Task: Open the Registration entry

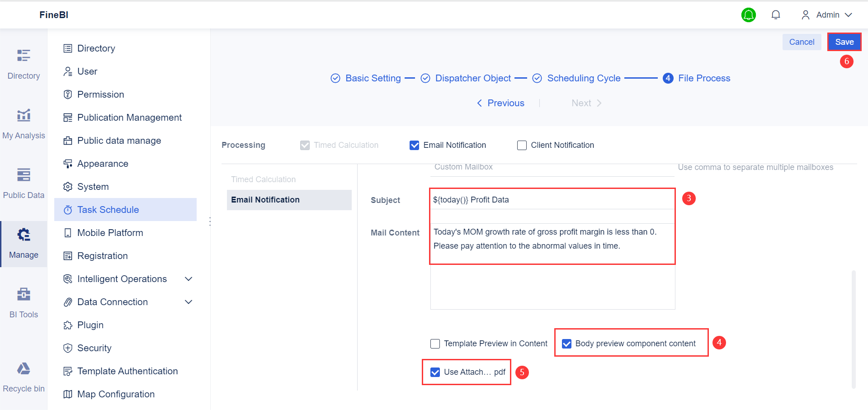Action: click(x=126, y=256)
